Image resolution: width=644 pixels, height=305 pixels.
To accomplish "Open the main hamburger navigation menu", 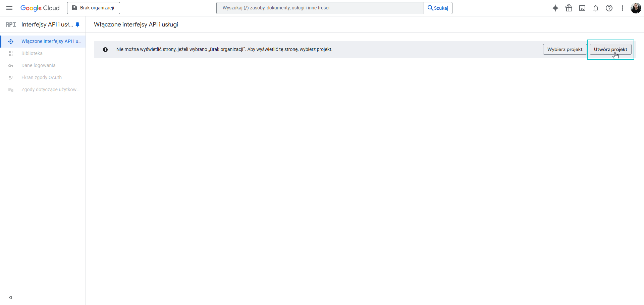I will (x=9, y=8).
